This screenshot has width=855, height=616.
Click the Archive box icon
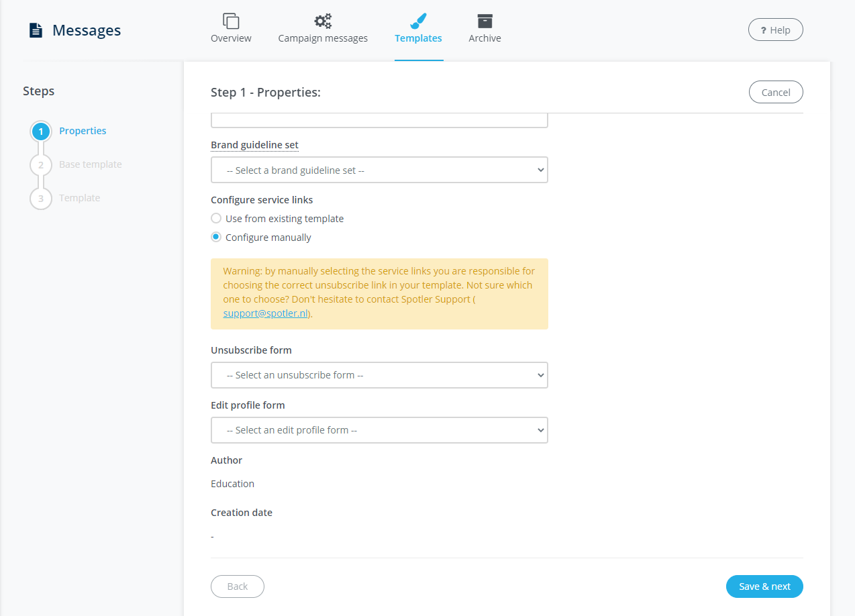pyautogui.click(x=485, y=21)
